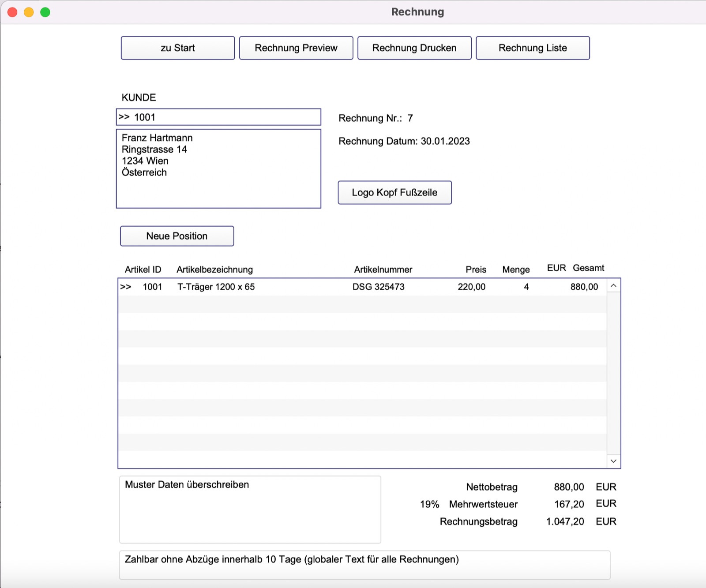The width and height of the screenshot is (706, 588).
Task: Click the customer number field 1001
Action: coord(218,117)
